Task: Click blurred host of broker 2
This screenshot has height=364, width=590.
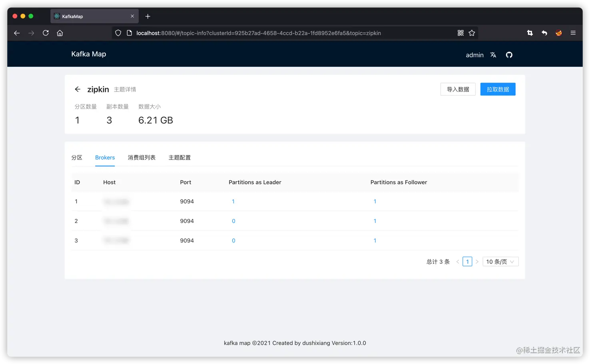Action: [116, 221]
